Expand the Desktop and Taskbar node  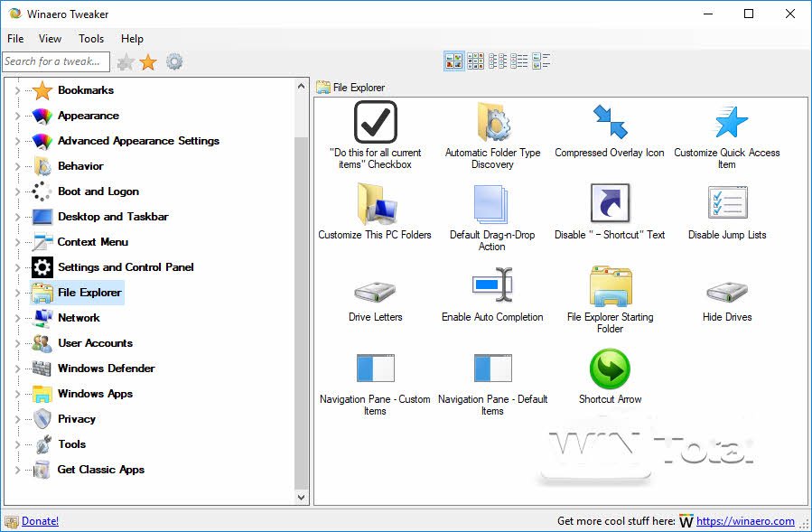[x=17, y=217]
